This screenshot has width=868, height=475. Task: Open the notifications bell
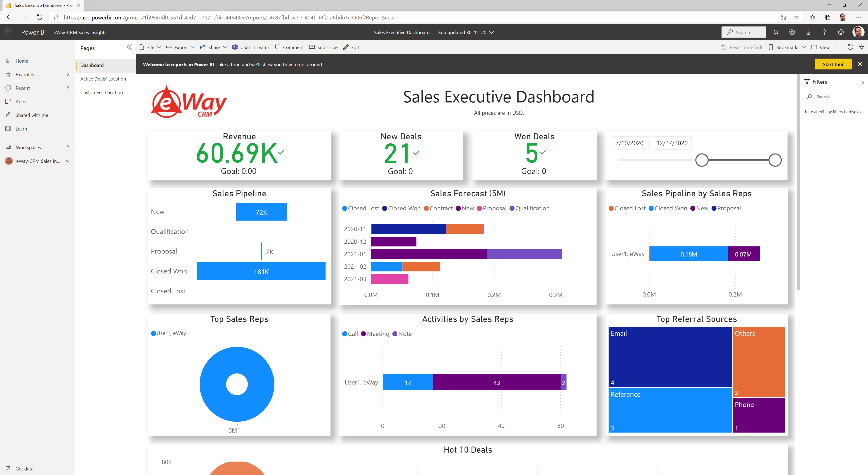[776, 32]
